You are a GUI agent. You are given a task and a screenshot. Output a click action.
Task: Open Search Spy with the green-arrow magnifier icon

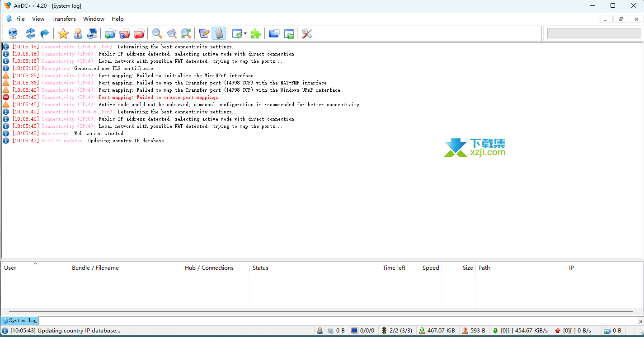pyautogui.click(x=186, y=33)
